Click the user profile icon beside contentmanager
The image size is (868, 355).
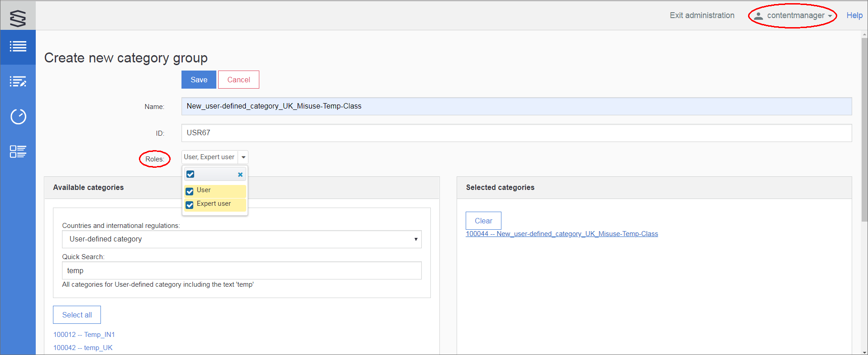(758, 16)
